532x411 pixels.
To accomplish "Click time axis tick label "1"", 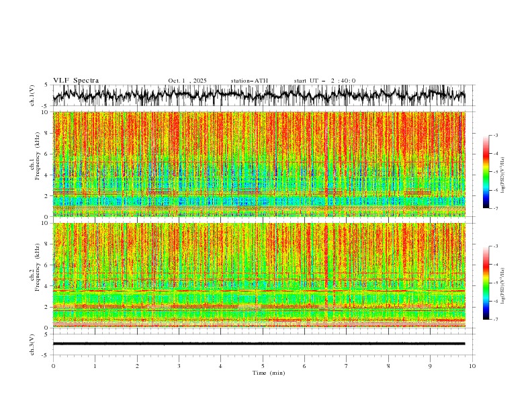I will 95,366.
